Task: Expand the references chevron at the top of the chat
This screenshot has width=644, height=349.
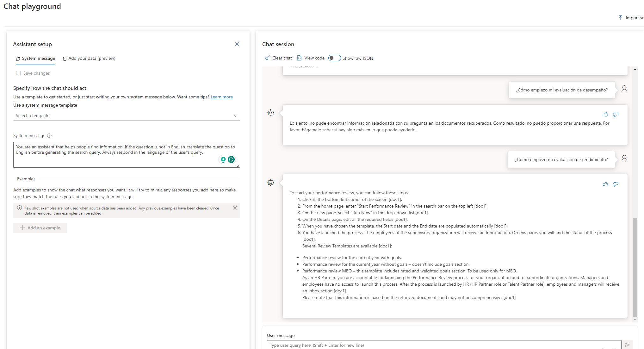Action: [x=317, y=67]
